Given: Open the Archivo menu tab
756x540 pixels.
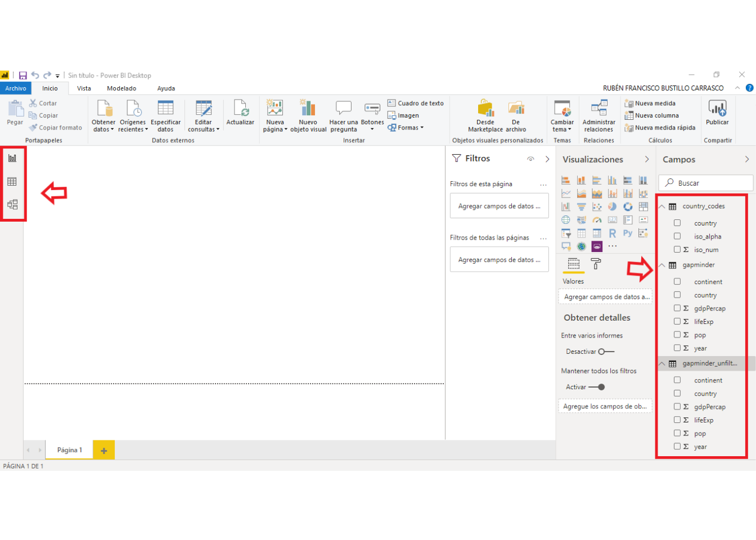Looking at the screenshot, I should coord(16,88).
